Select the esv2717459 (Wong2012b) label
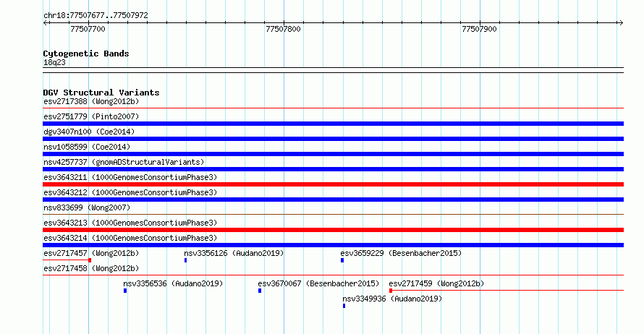Screen dimensions: 644x334 click(x=436, y=283)
